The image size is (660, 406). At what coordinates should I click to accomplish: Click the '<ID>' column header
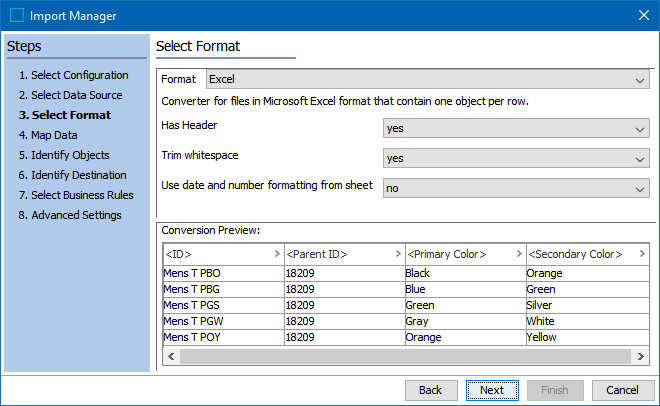[224, 254]
